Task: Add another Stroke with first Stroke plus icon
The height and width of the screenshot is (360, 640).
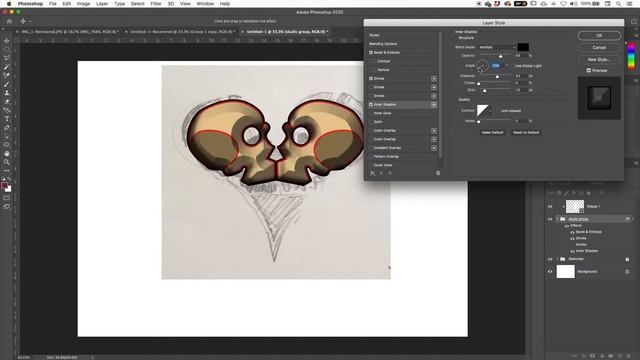Action: pos(434,78)
